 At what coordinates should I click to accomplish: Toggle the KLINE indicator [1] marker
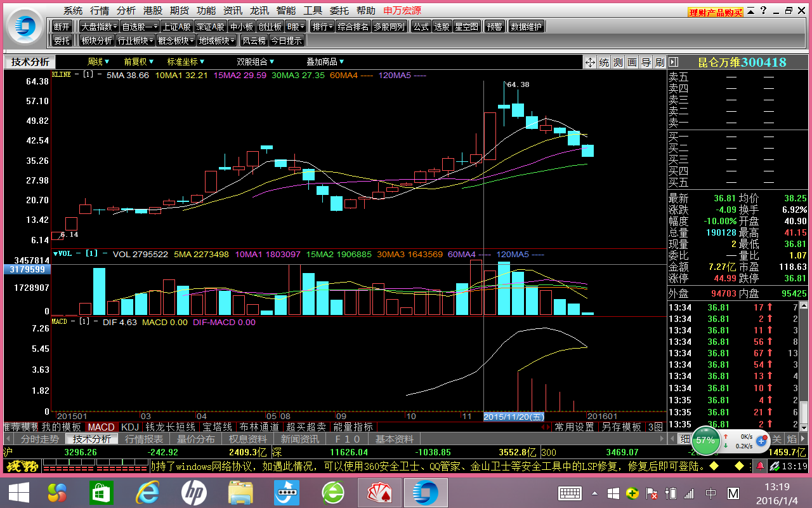pyautogui.click(x=88, y=75)
